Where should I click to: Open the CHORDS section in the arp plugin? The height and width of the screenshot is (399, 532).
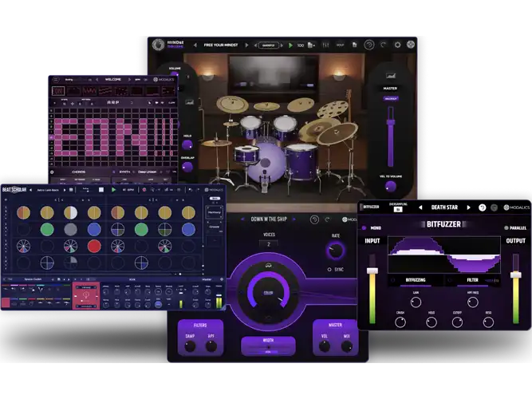point(79,172)
